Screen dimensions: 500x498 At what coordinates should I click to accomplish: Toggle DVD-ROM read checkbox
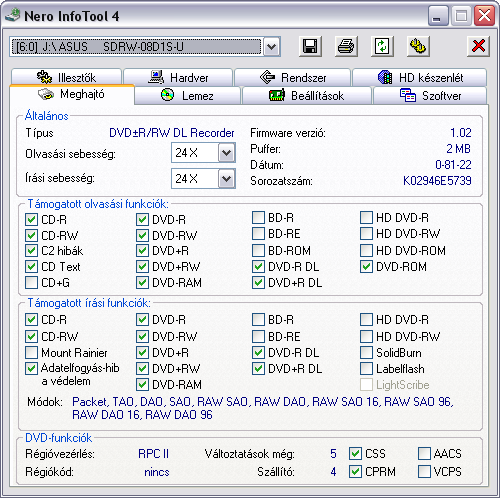[x=366, y=267]
